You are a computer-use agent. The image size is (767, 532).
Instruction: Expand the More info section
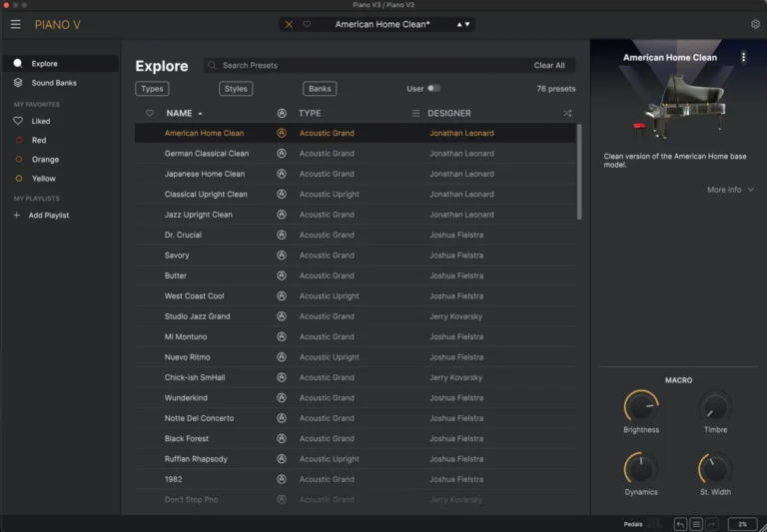click(x=730, y=190)
